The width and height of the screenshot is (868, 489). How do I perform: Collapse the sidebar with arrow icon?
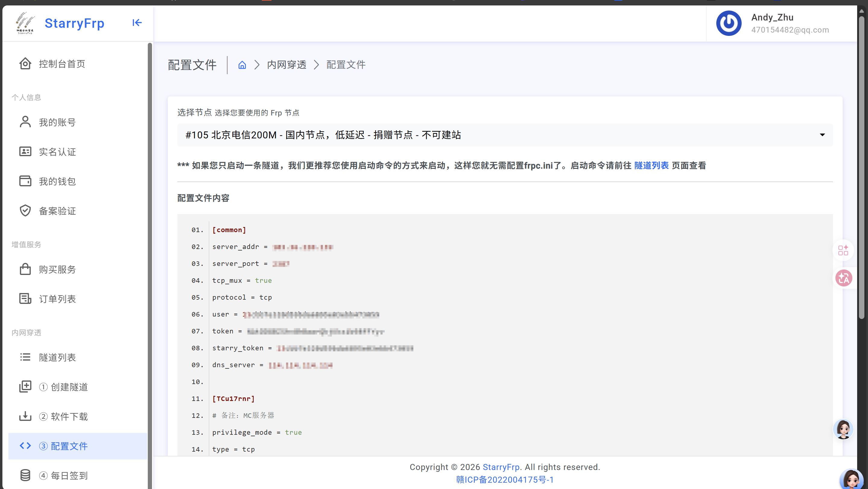click(x=137, y=23)
